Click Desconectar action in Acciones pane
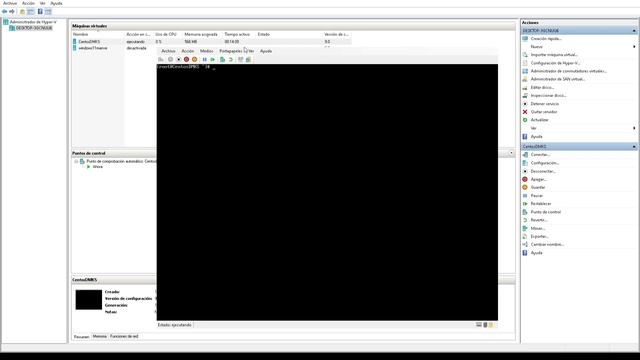 click(543, 171)
